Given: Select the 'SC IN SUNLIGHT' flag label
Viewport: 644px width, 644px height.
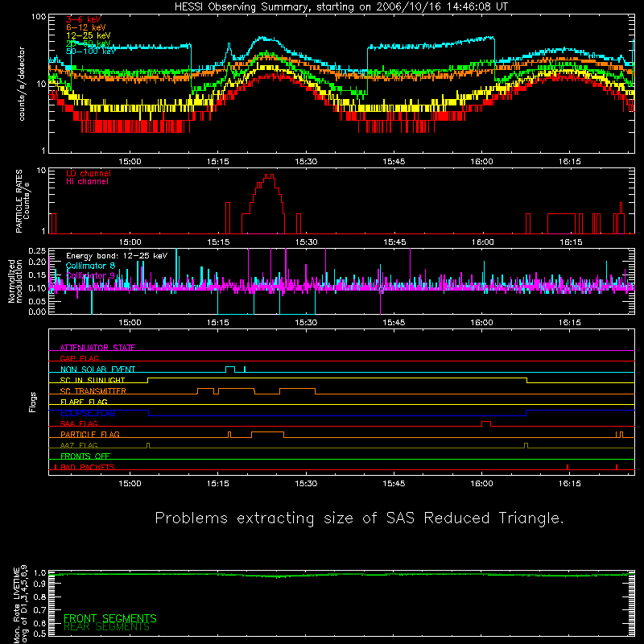Looking at the screenshot, I should pos(93,380).
